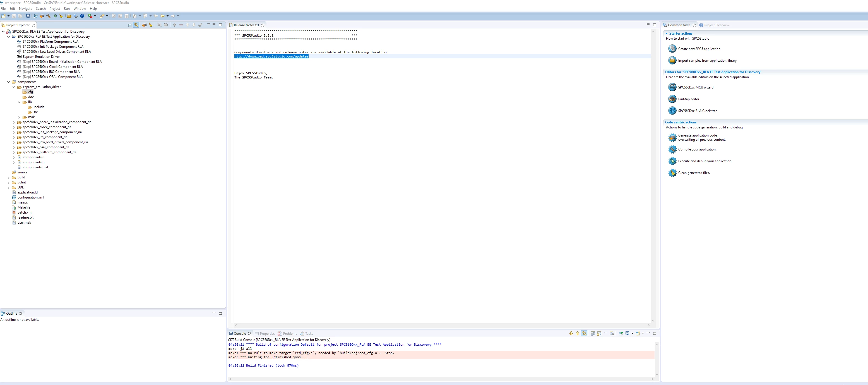Image resolution: width=868 pixels, height=385 pixels.
Task: Click the broom icon in Project Explorer toolbar
Action: coord(151,25)
